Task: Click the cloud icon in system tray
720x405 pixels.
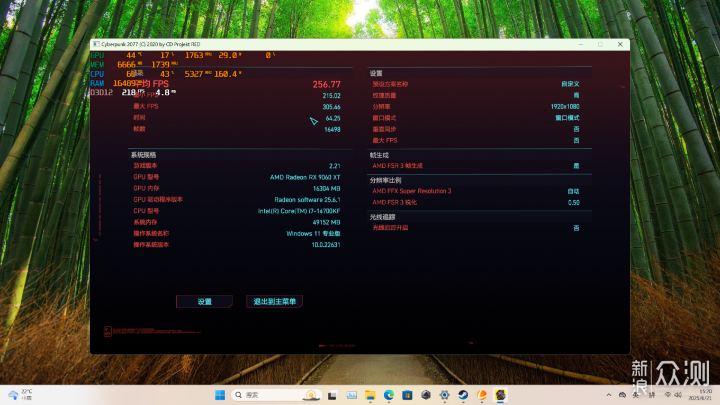Action: point(623,395)
